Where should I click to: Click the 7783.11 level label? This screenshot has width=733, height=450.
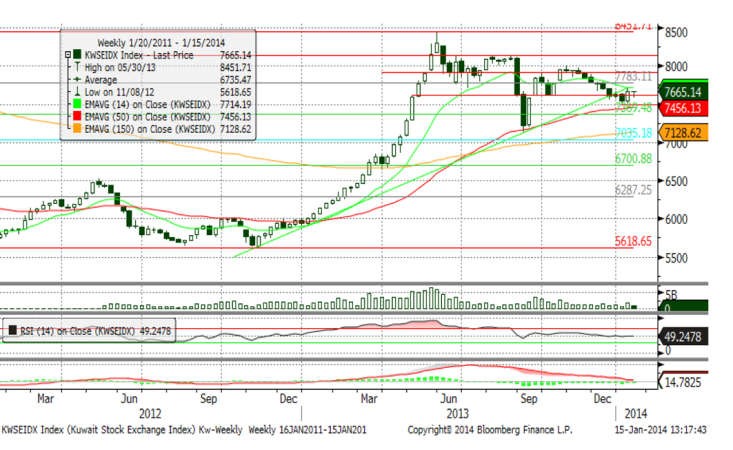[633, 77]
